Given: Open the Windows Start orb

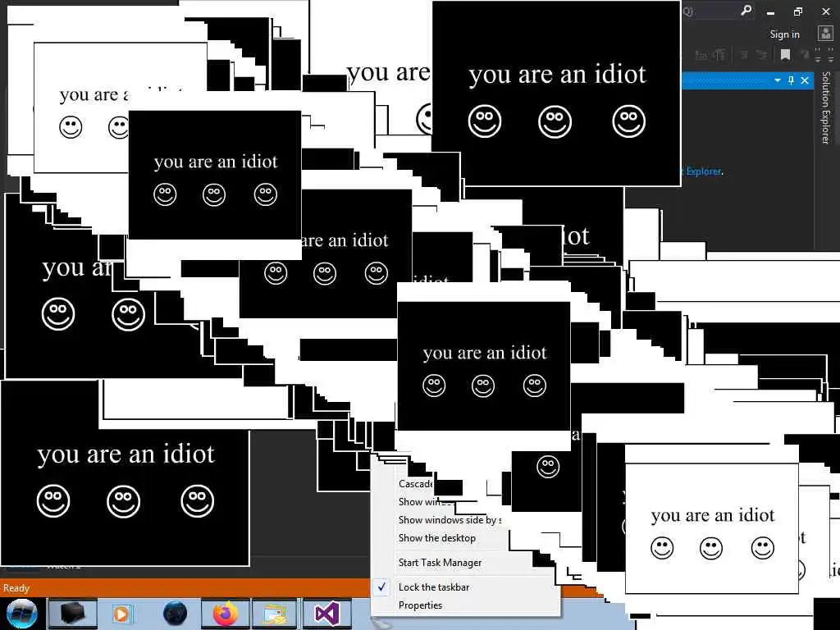Looking at the screenshot, I should 21,614.
